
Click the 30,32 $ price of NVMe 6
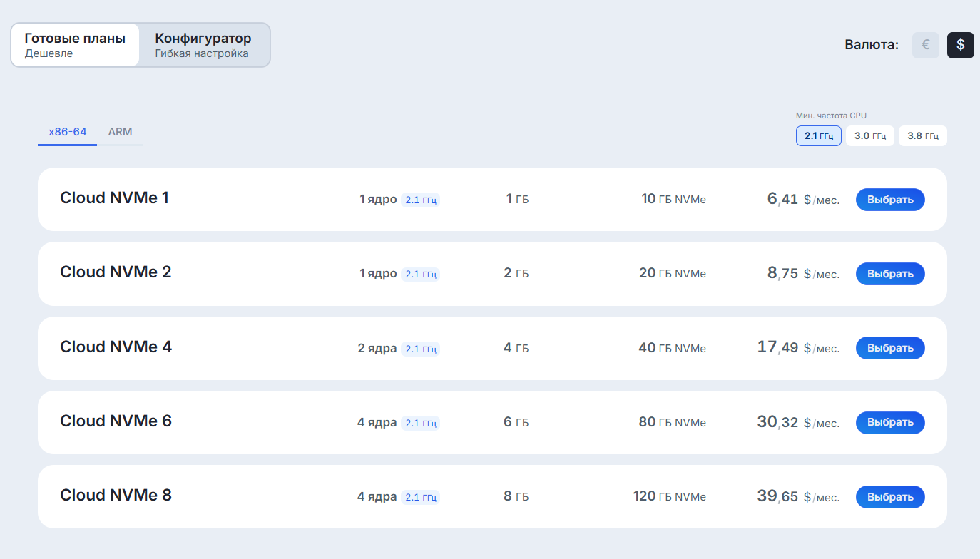[777, 422]
